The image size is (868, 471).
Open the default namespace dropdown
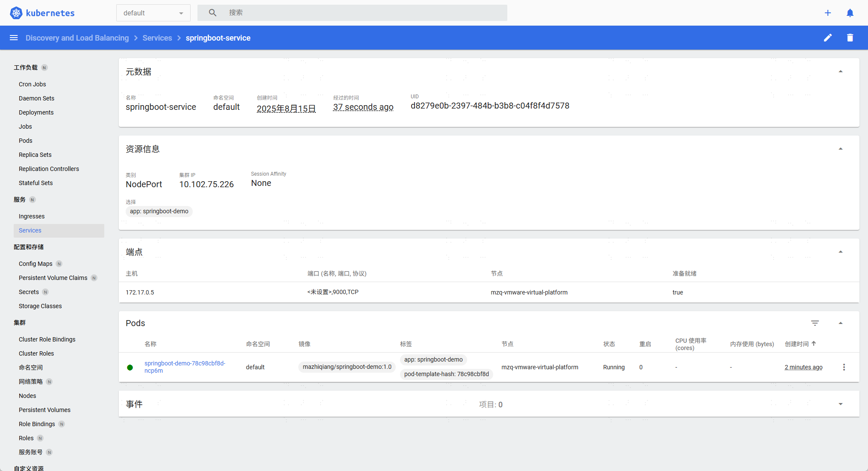153,13
